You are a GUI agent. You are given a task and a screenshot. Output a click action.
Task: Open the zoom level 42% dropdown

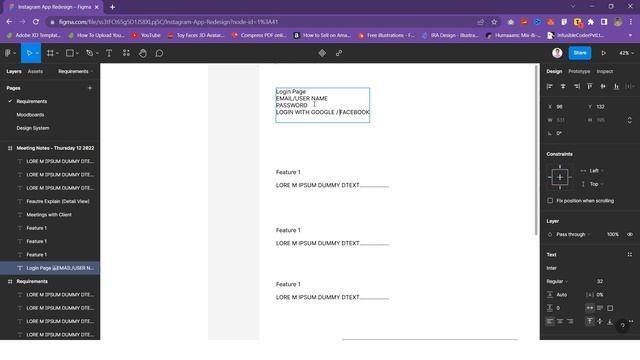[627, 53]
